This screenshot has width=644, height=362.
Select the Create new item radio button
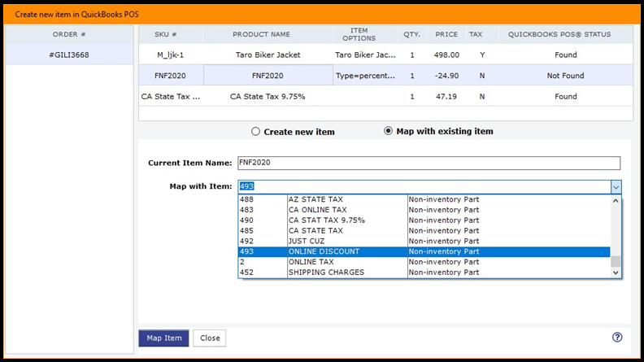(256, 132)
